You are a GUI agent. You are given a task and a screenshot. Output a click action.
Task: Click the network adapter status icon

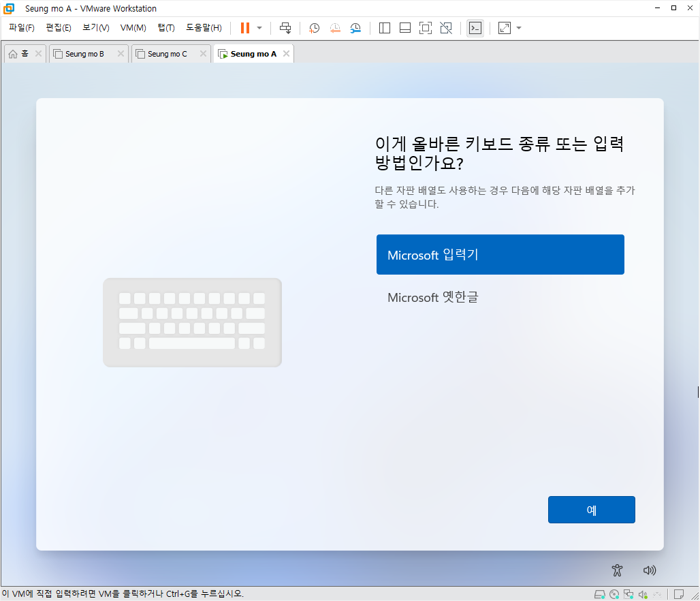click(629, 594)
